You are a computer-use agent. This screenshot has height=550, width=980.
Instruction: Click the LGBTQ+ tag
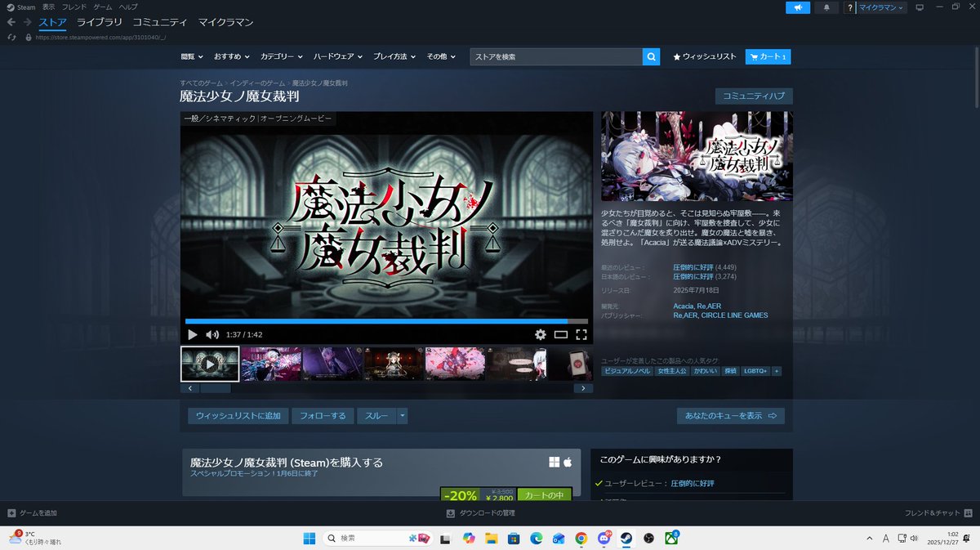[755, 371]
